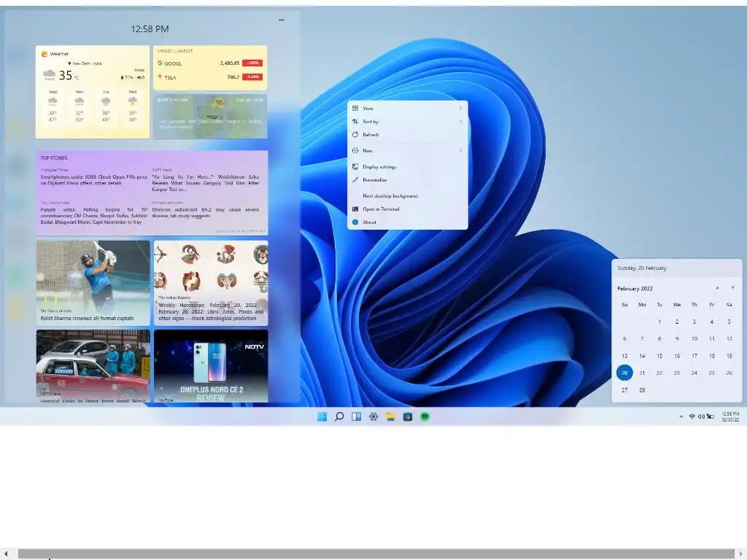Open Weekly Horoscope news card
Screen dimensions: 747x560
tap(211, 283)
